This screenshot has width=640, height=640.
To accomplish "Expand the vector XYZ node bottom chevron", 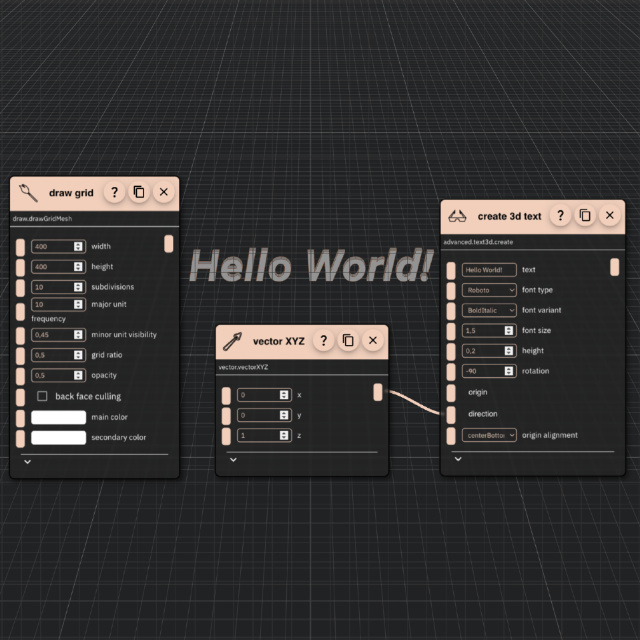I will pyautogui.click(x=233, y=460).
